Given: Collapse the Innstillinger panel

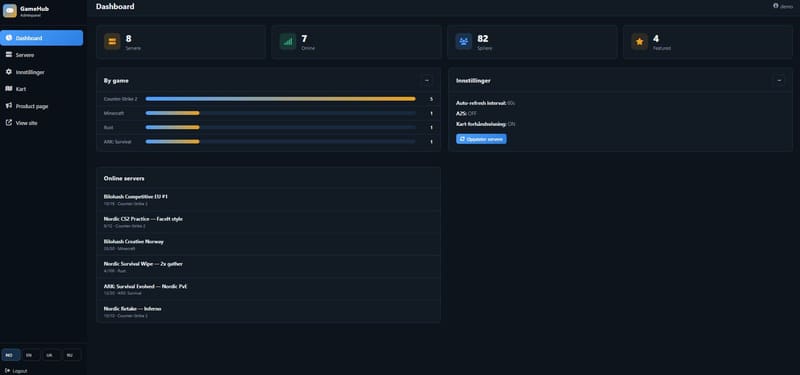Looking at the screenshot, I should click(x=779, y=81).
